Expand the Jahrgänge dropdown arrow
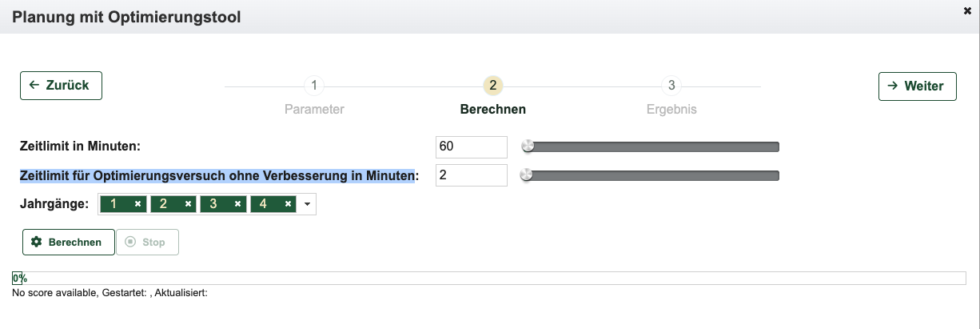 click(308, 205)
